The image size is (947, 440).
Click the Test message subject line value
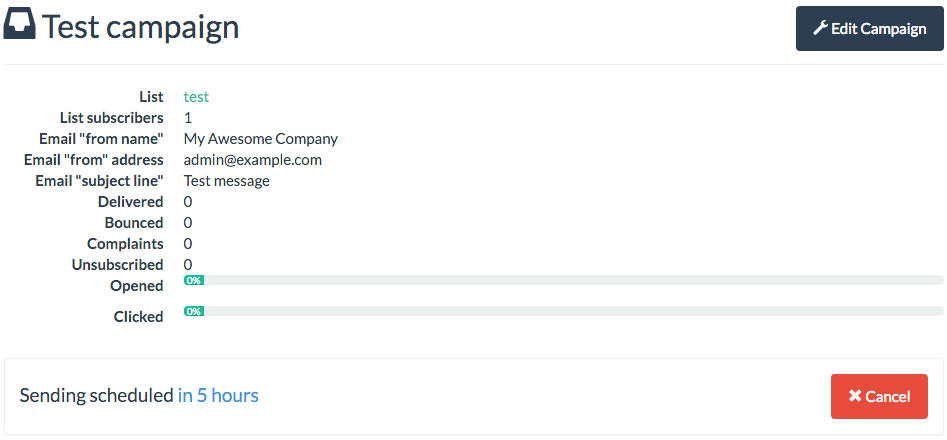click(x=226, y=181)
